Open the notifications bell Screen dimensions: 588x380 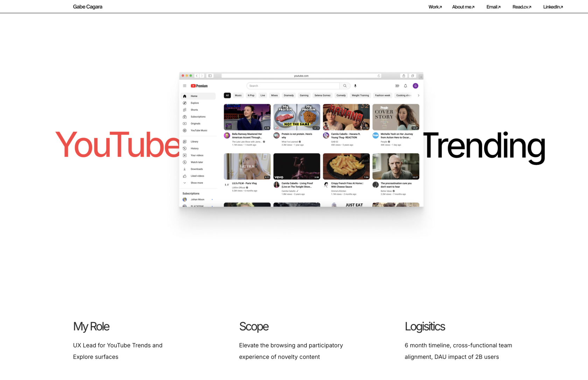[406, 86]
